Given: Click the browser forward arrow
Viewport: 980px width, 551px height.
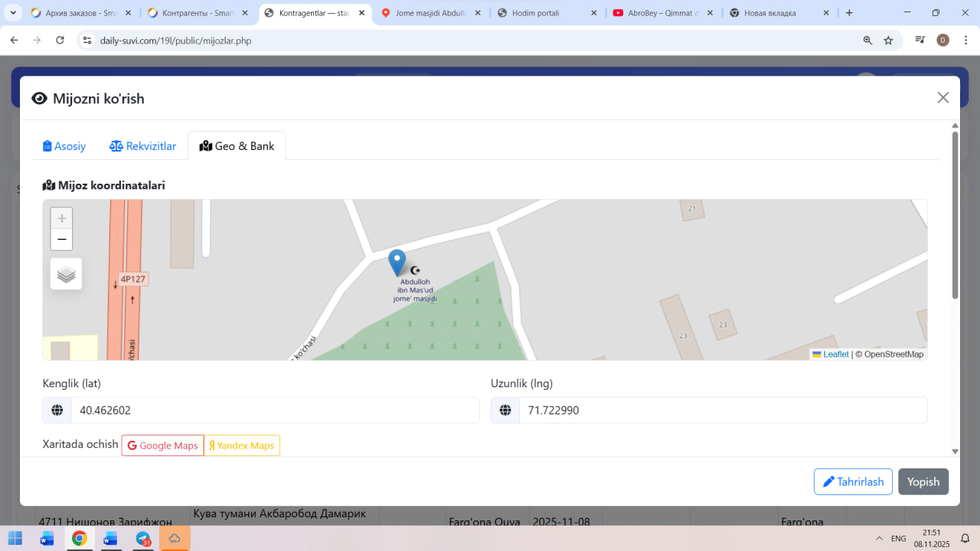Looking at the screenshot, I should [37, 41].
